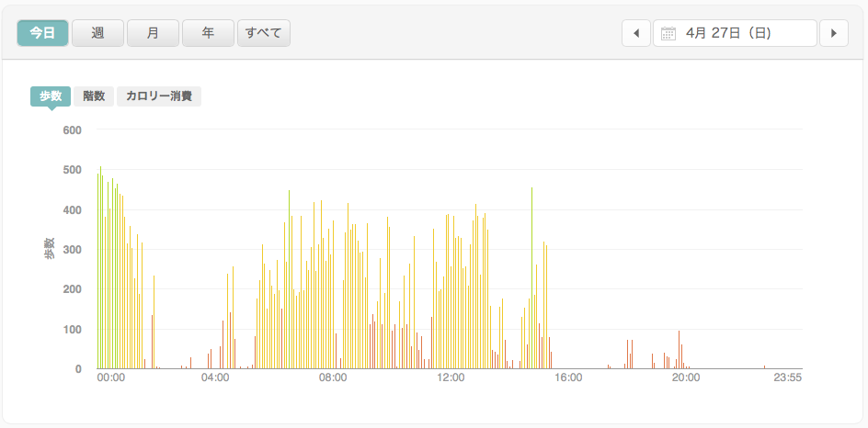Click the 20:00 time axis label
The height and width of the screenshot is (428, 868).
[x=686, y=377]
